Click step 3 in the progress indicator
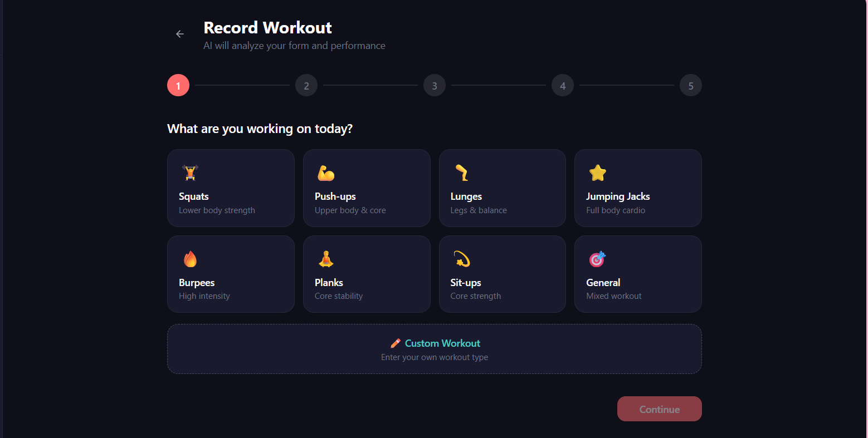The width and height of the screenshot is (868, 438). pos(434,85)
